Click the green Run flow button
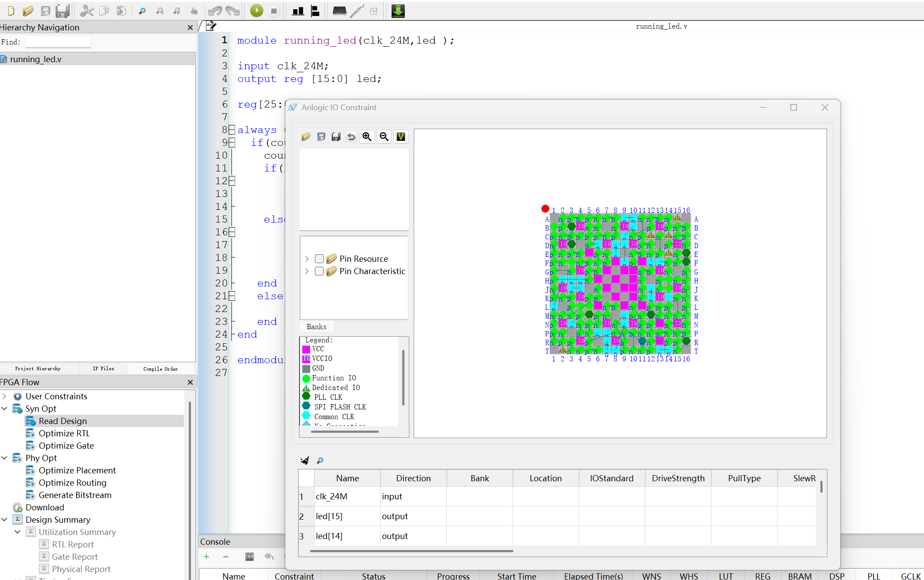The height and width of the screenshot is (580, 924). tap(256, 11)
